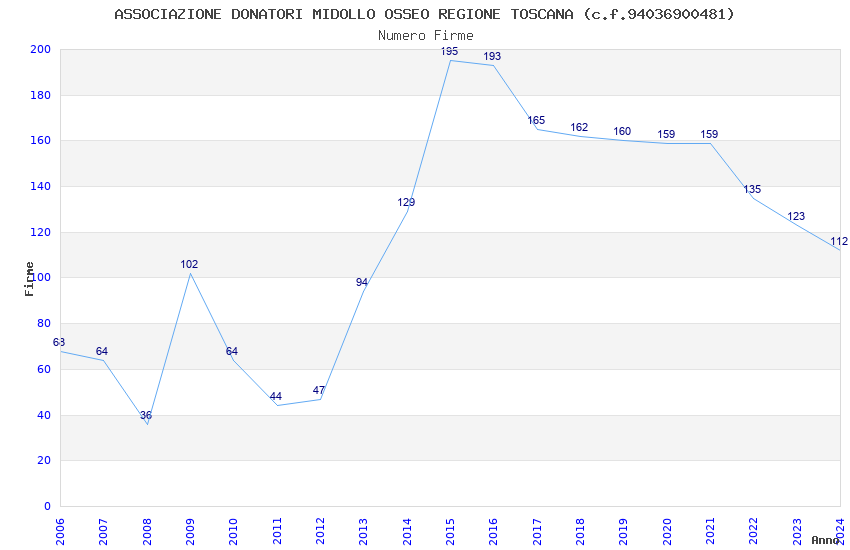This screenshot has height=550, width=850.
Task: Select the 112 data label
Action: coord(839,241)
